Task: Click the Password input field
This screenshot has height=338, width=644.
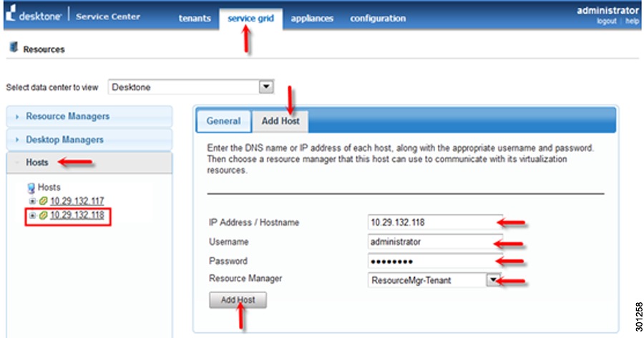Action: click(435, 261)
